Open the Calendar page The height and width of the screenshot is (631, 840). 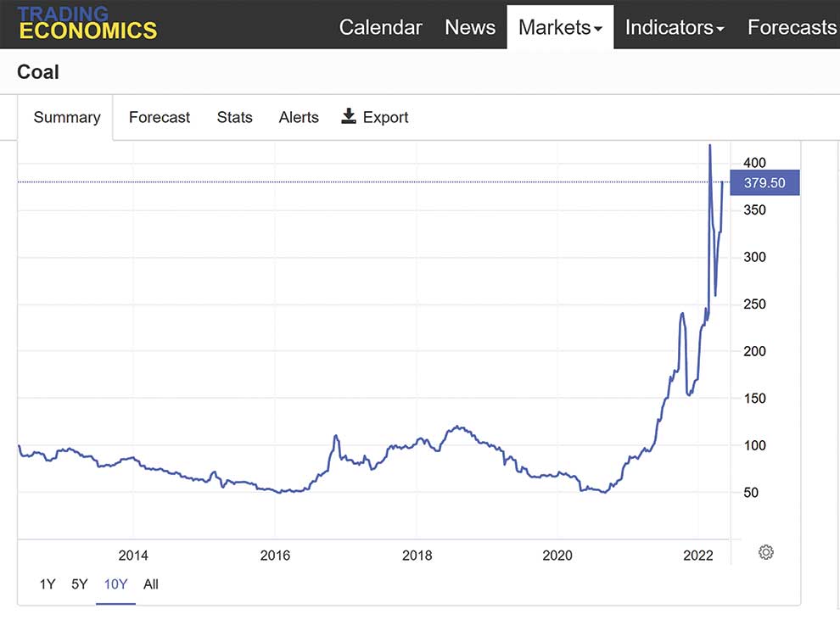pyautogui.click(x=380, y=27)
